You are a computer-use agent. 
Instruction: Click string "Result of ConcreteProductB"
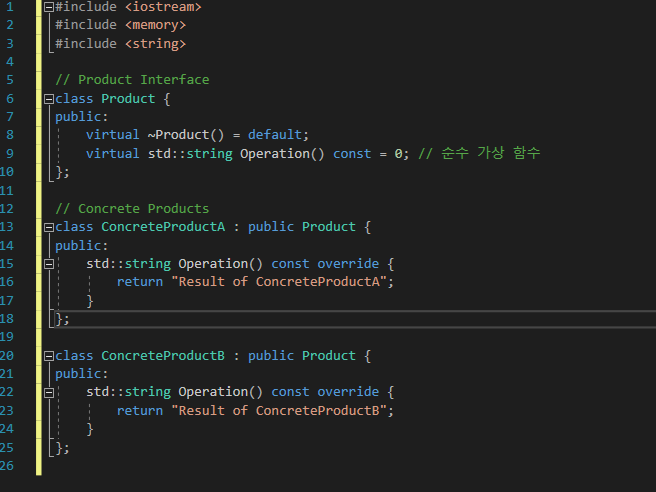(x=279, y=410)
